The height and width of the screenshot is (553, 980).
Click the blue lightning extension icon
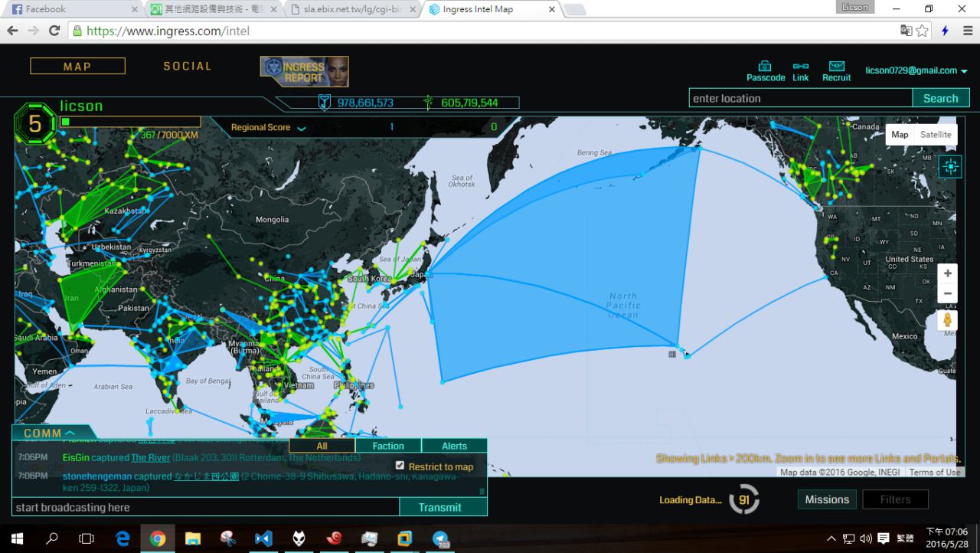coord(945,31)
